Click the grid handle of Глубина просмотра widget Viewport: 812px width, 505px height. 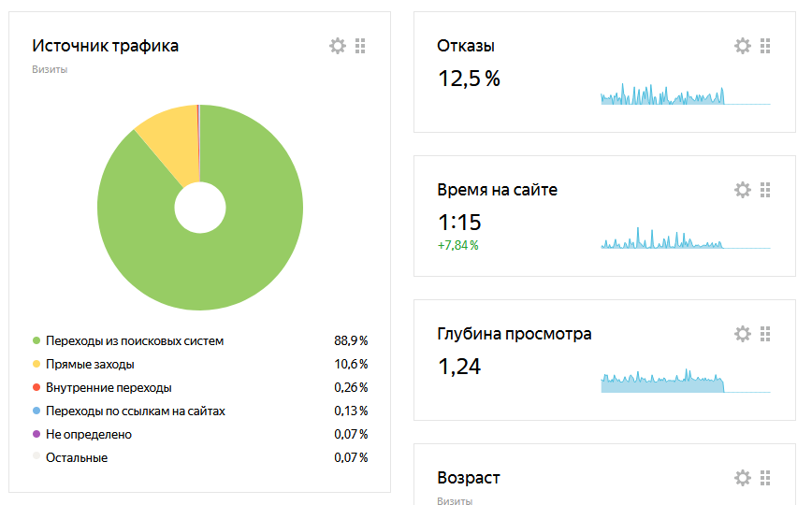[x=765, y=334]
